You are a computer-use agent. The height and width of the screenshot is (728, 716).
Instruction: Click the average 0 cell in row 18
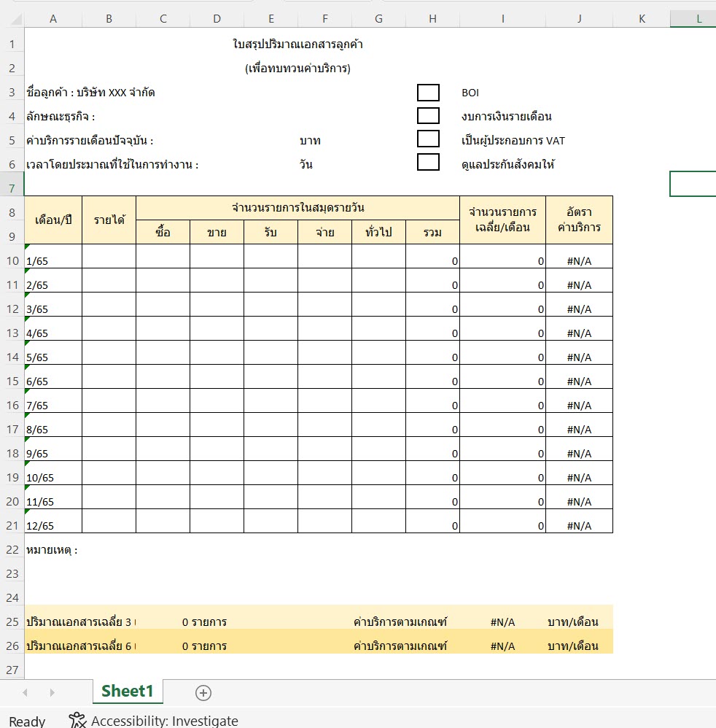(x=502, y=449)
